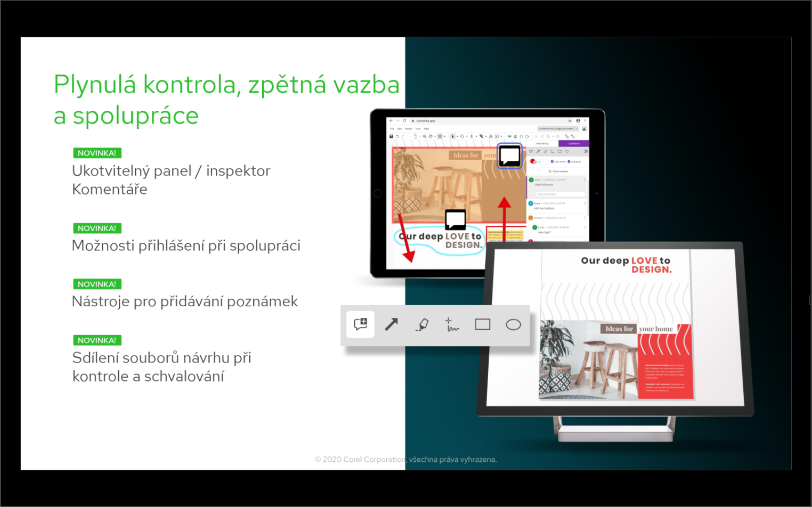Click the text 'Sdílení souborů návrhu při'

point(162,358)
